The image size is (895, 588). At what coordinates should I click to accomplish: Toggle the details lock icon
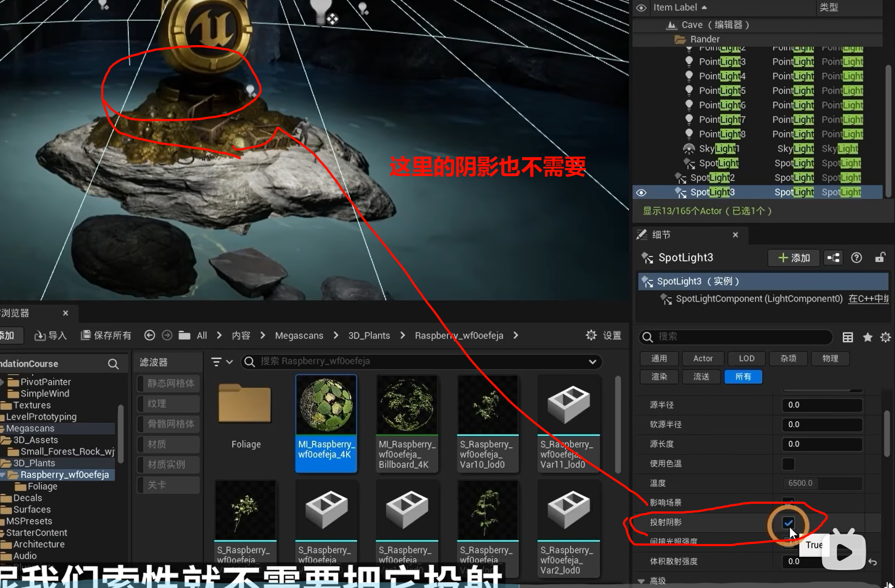(x=880, y=258)
